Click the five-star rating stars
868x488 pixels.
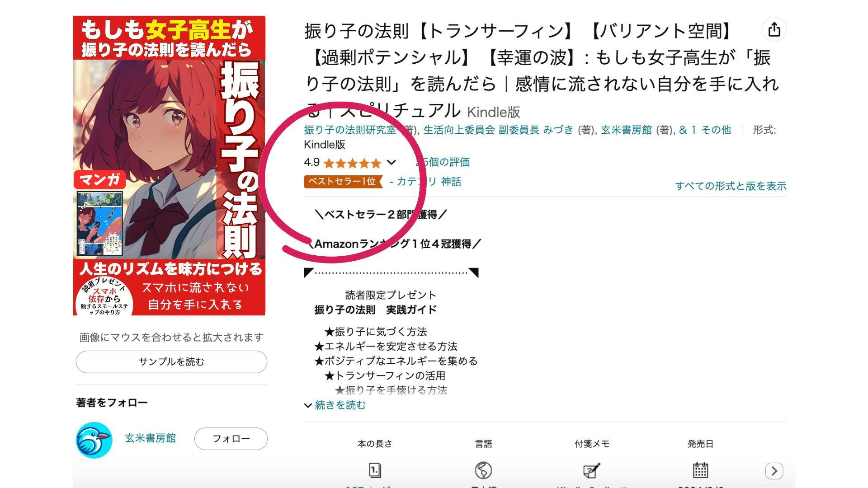[x=353, y=163]
